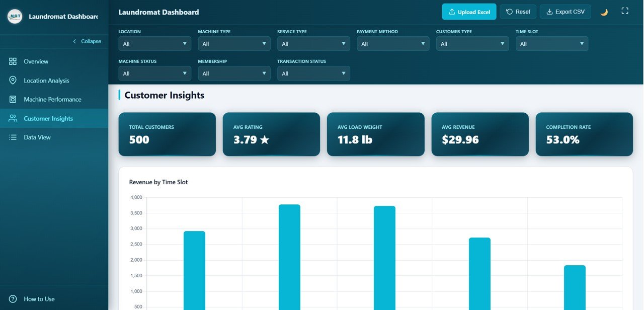
Task: Navigate to the Overview section
Action: click(x=36, y=61)
